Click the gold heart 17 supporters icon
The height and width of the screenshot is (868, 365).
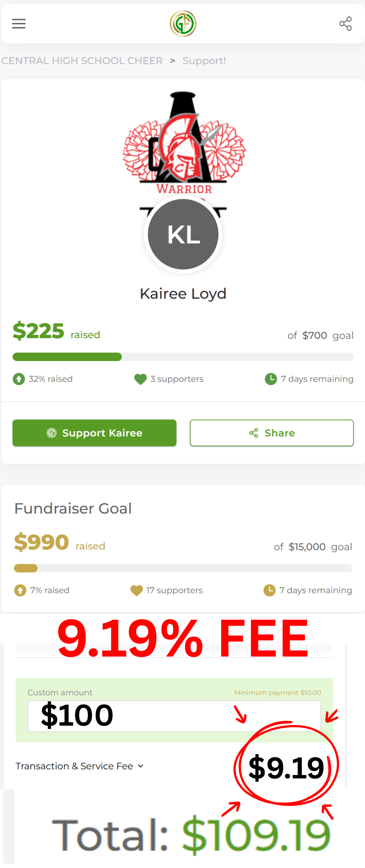click(x=136, y=590)
